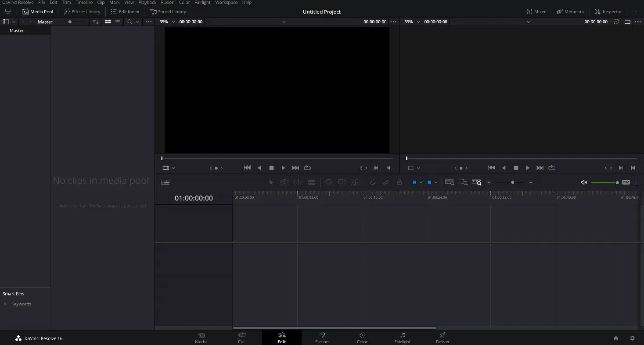The height and width of the screenshot is (345, 644).
Task: Toggle the Position Lock padlock
Action: (399, 182)
